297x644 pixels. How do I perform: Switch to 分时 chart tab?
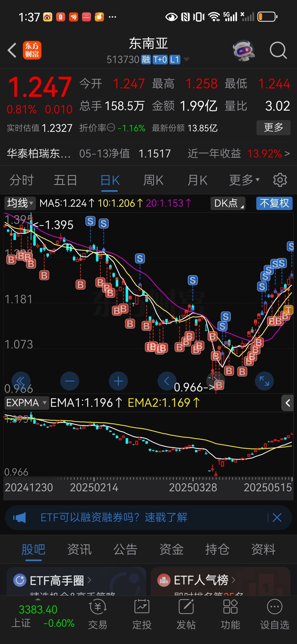[21, 180]
